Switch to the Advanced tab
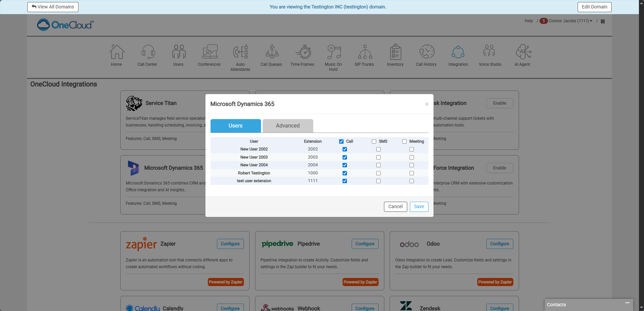This screenshot has height=311, width=644. 288,126
